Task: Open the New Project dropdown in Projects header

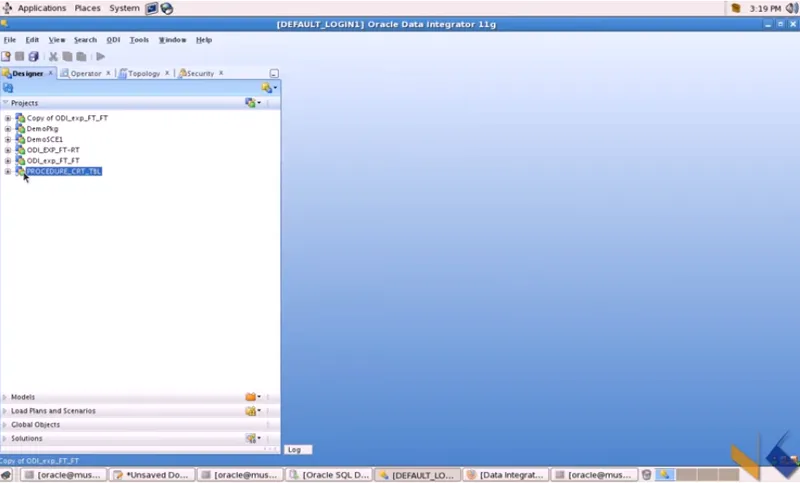Action: pos(253,103)
